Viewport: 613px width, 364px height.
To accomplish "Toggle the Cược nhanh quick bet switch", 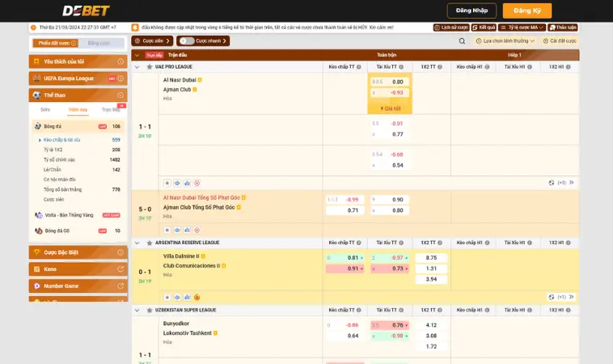I will [186, 40].
